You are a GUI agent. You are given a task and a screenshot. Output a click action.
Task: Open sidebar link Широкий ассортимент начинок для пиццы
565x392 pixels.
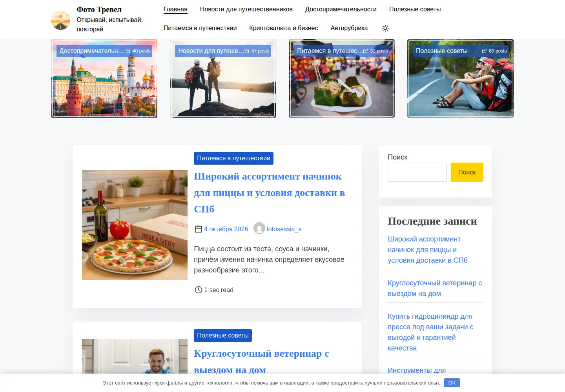pos(428,250)
